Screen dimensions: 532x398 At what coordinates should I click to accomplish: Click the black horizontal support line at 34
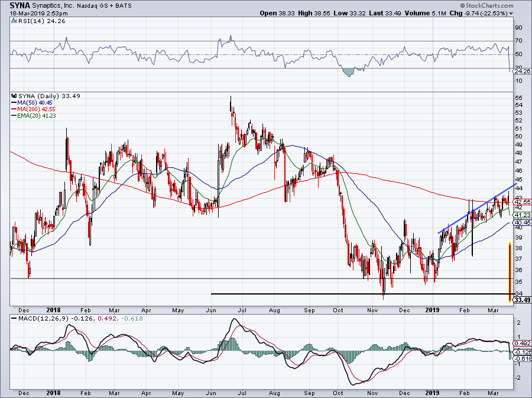point(362,294)
